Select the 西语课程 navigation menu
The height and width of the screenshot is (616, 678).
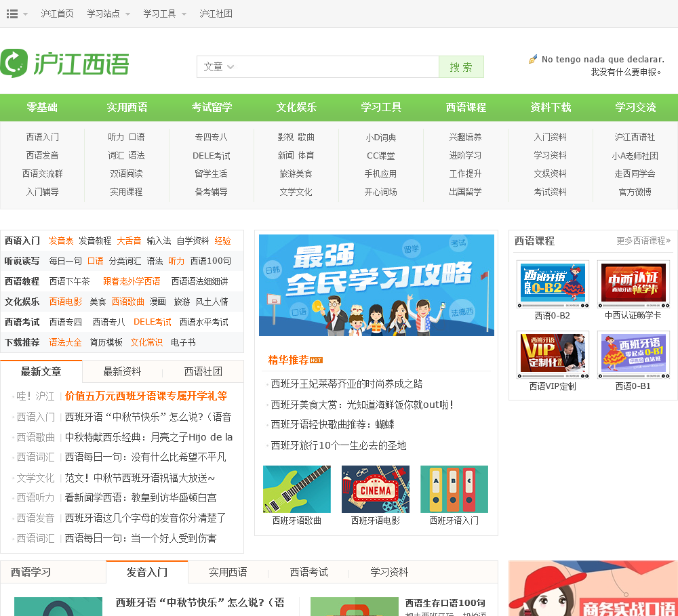tap(466, 107)
